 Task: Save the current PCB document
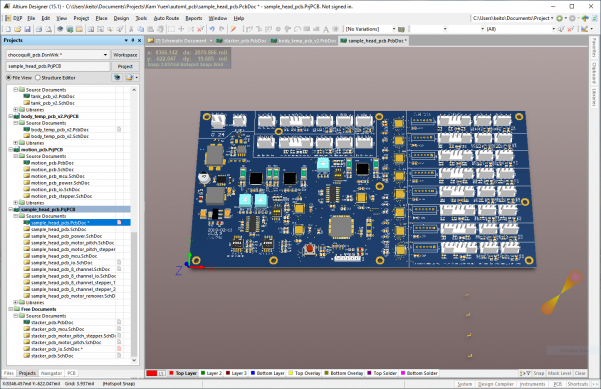[x=27, y=29]
